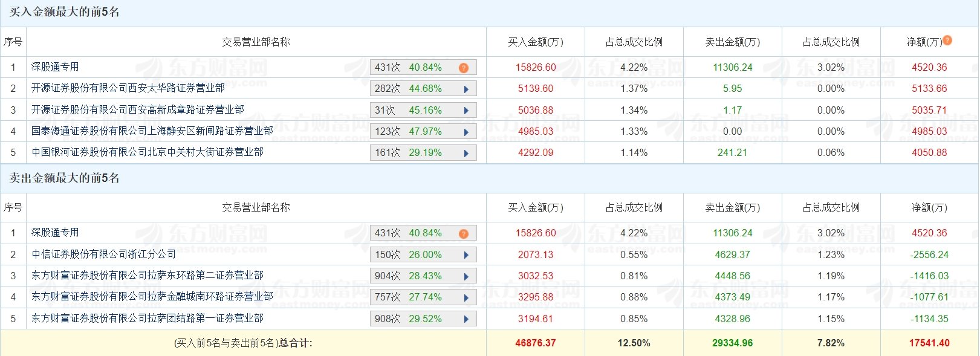This screenshot has width=980, height=356.
Task: Open 中信证券股份有限公司浙江分公司 link
Action: [104, 254]
